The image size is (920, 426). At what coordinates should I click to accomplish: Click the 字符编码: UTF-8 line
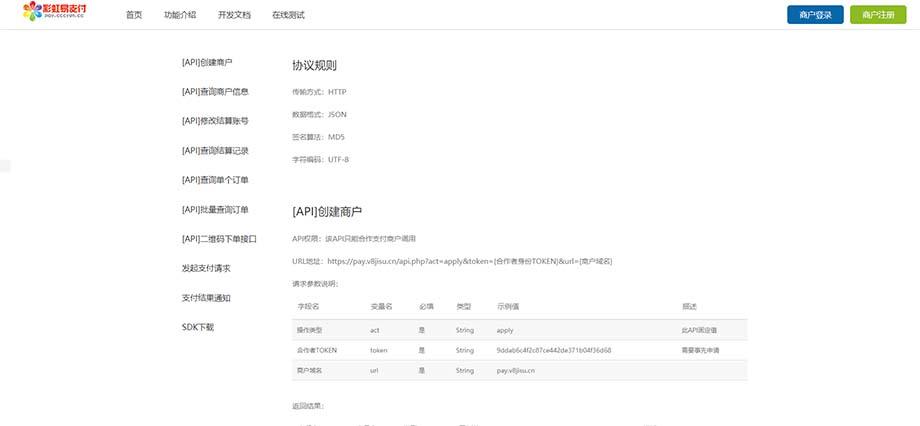pyautogui.click(x=320, y=159)
